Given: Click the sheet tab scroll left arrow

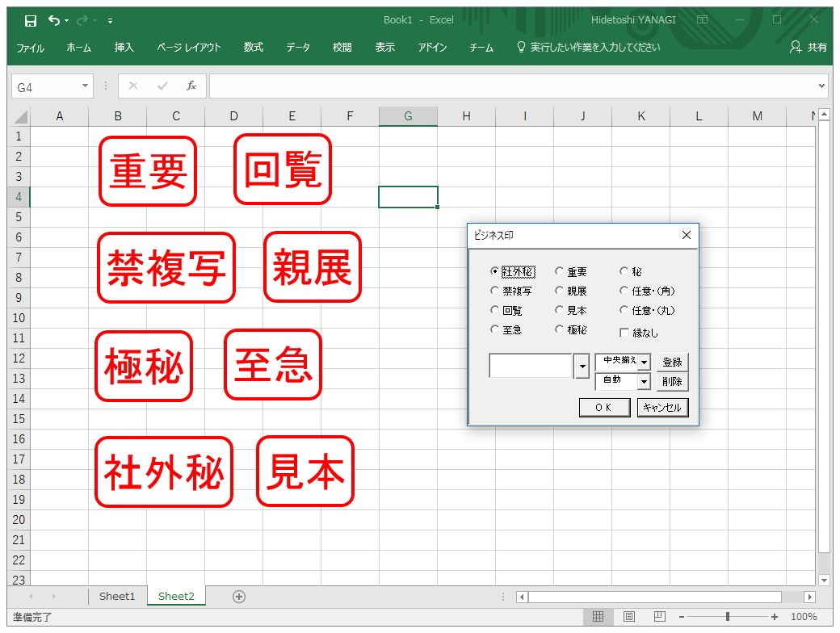Looking at the screenshot, I should coord(31,596).
